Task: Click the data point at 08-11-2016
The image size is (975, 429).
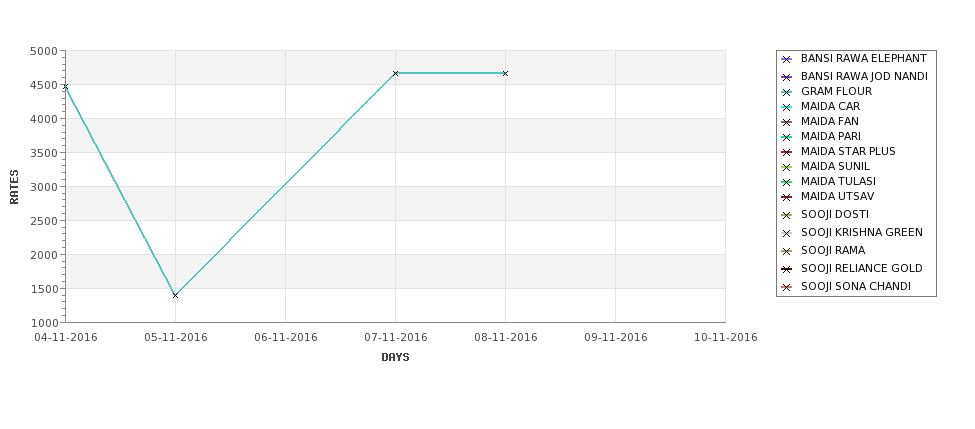Action: click(505, 73)
